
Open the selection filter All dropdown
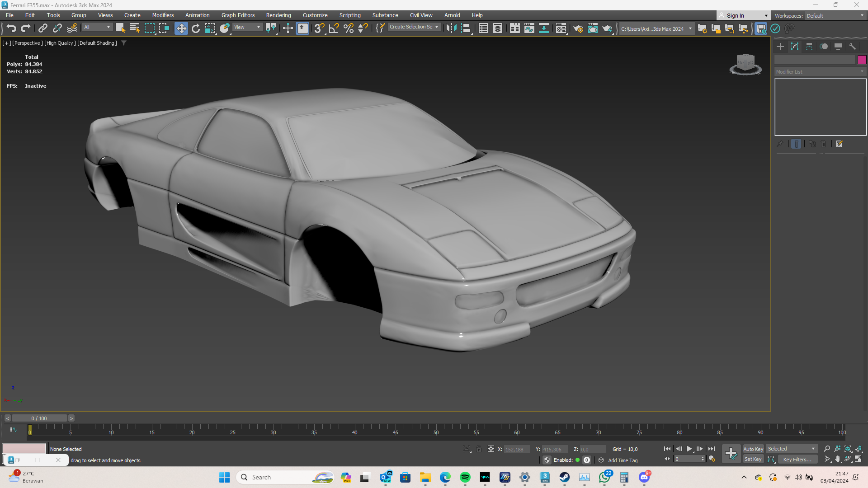click(97, 27)
